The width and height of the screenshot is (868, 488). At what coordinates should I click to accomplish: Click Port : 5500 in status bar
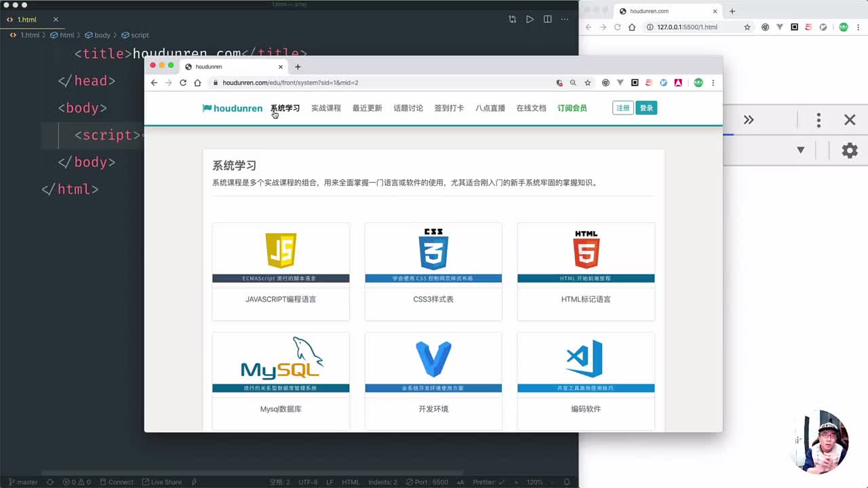426,483
